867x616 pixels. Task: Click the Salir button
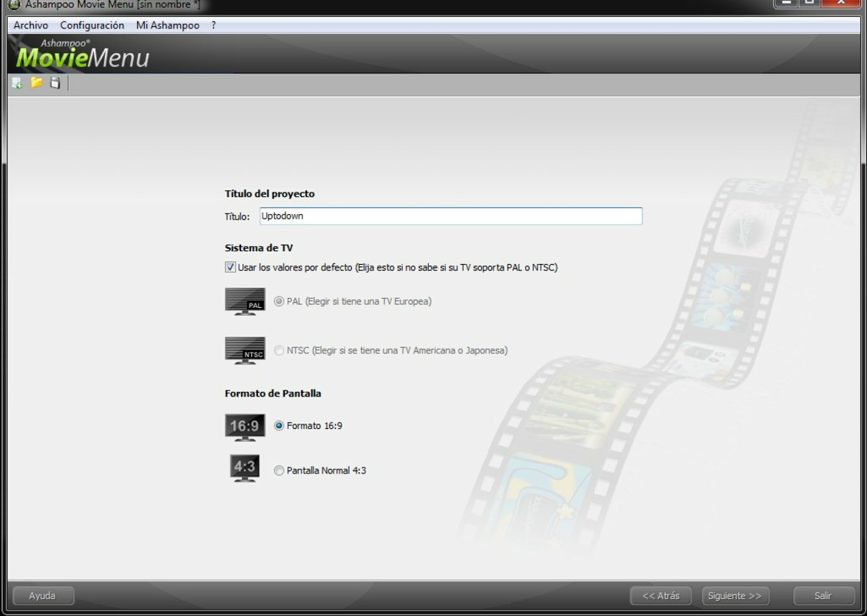823,595
